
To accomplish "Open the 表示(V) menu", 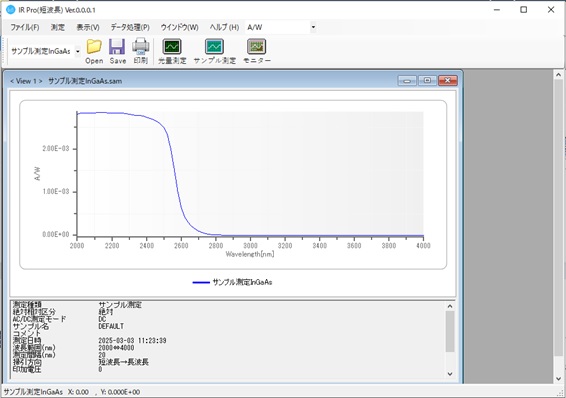I will pyautogui.click(x=88, y=27).
